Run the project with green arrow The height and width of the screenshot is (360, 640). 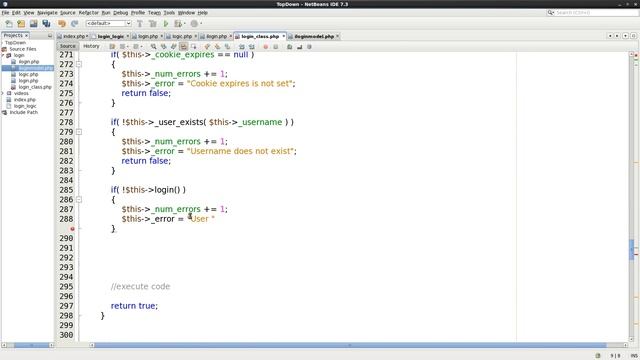pos(166,24)
